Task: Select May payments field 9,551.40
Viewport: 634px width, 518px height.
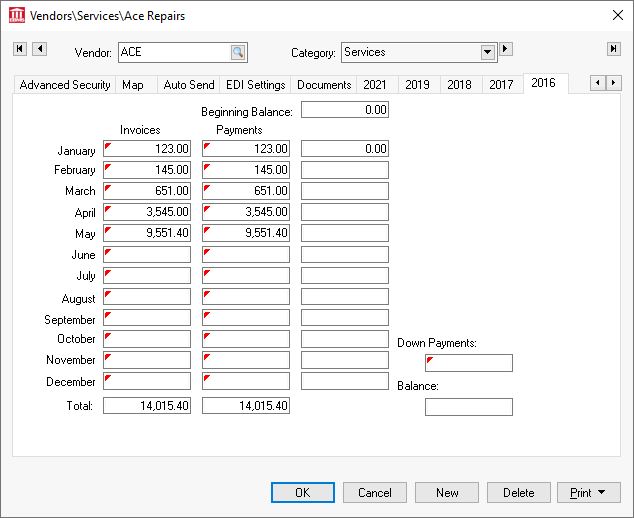Action: pyautogui.click(x=246, y=233)
